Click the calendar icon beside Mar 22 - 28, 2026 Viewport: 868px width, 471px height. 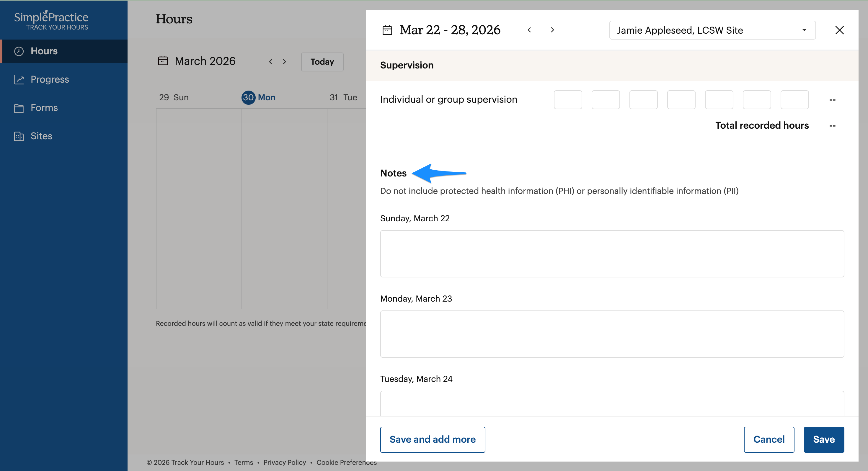pos(387,30)
